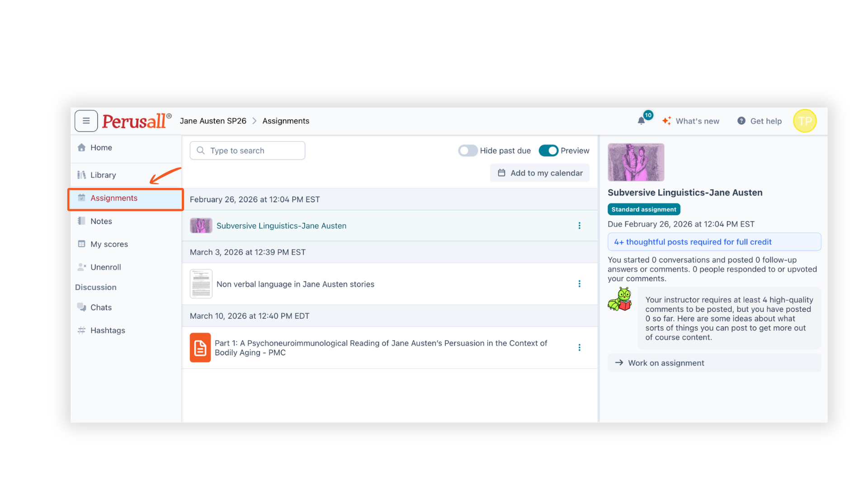Open notifications bell with 10 badge
The image size is (868, 488).
click(x=642, y=121)
